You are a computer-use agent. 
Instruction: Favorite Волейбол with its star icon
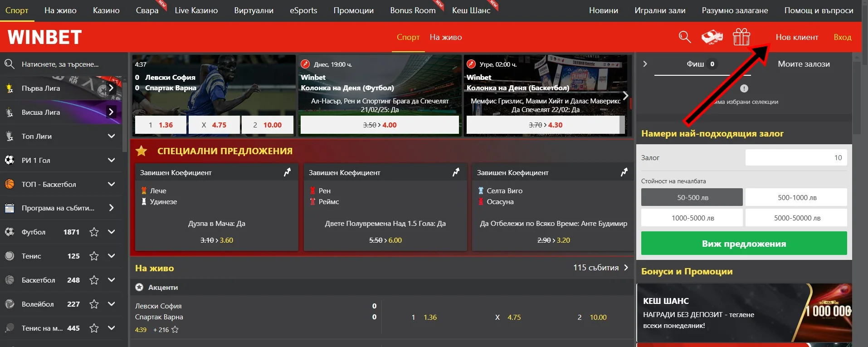click(x=94, y=304)
